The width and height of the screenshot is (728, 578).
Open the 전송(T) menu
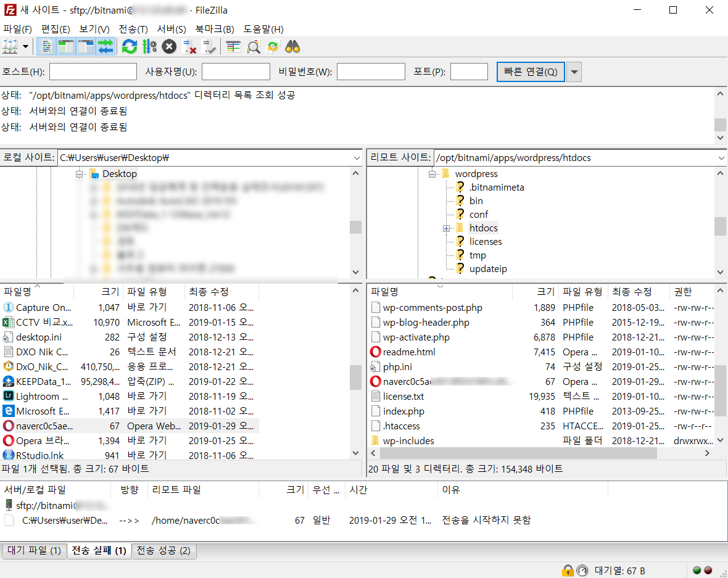tap(133, 29)
